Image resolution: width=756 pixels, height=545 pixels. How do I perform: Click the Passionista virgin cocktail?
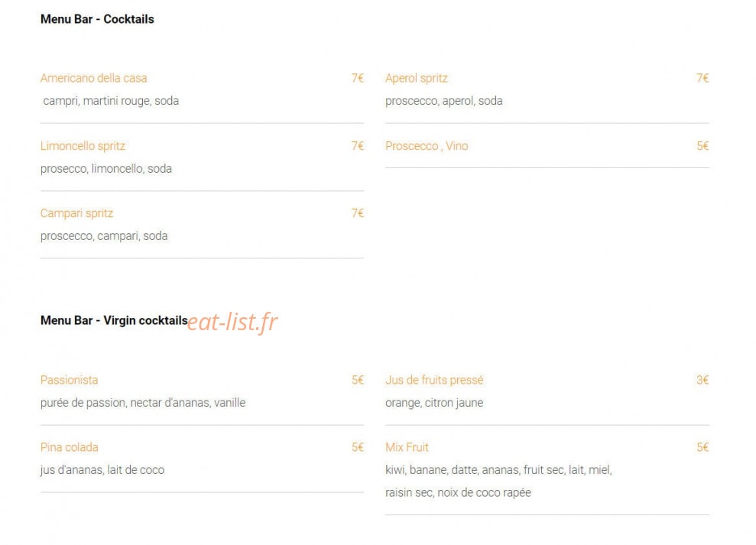(69, 380)
